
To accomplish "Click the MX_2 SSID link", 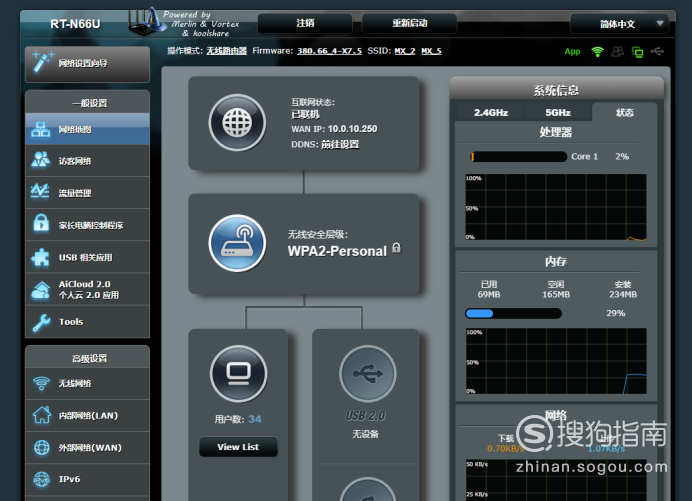I will [405, 51].
